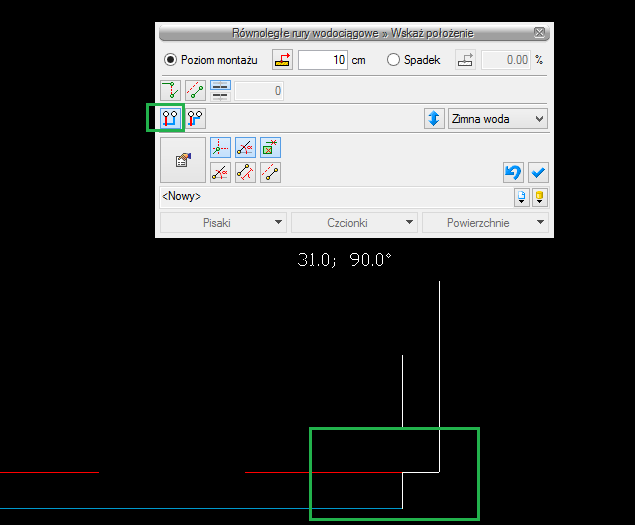Image resolution: width=635 pixels, height=525 pixels.
Task: Expand the Pisaki dropdown button
Action: tap(223, 222)
